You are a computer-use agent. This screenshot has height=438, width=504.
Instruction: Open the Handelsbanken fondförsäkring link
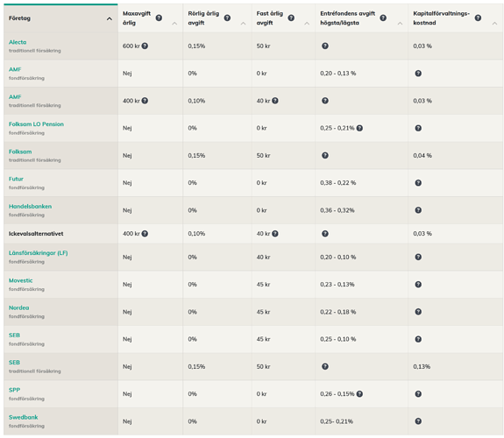tap(30, 207)
